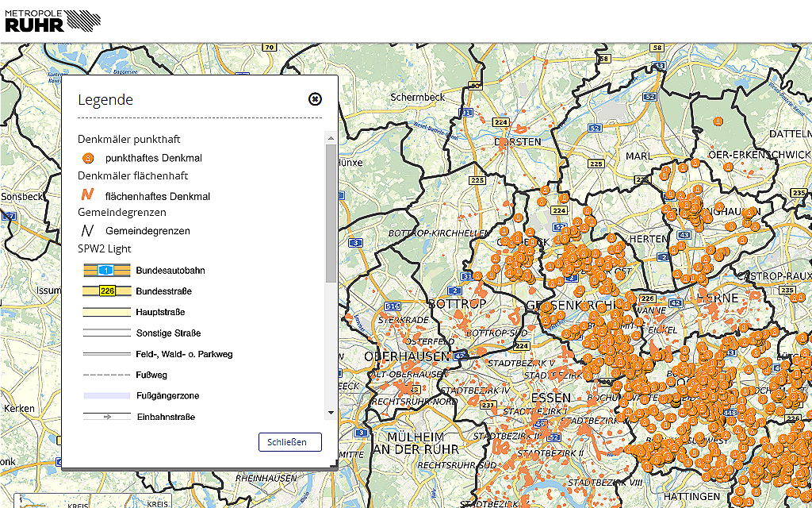The height and width of the screenshot is (508, 812).
Task: Click the monument marker above Oer-Erkenschwick
Action: (x=718, y=121)
